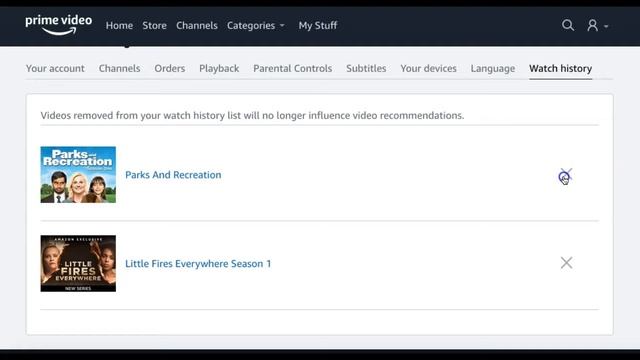Open Channels in the top navigation bar
The width and height of the screenshot is (640, 360).
tap(197, 25)
